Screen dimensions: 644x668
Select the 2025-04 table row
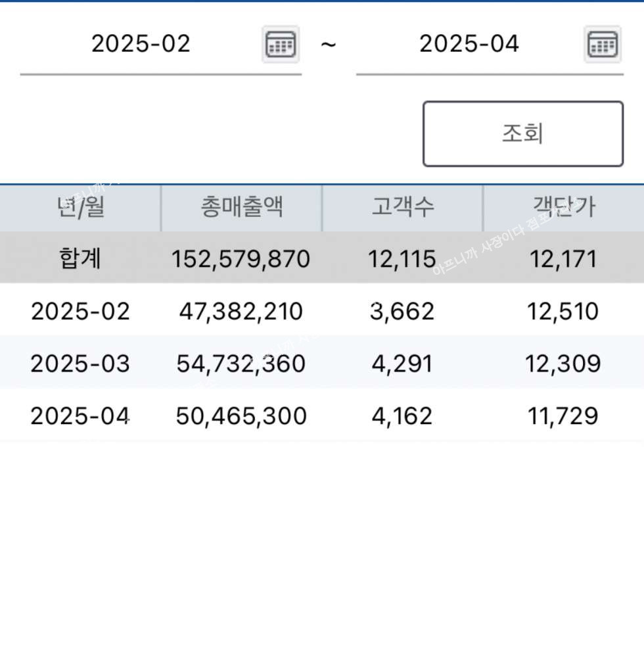[x=322, y=416]
